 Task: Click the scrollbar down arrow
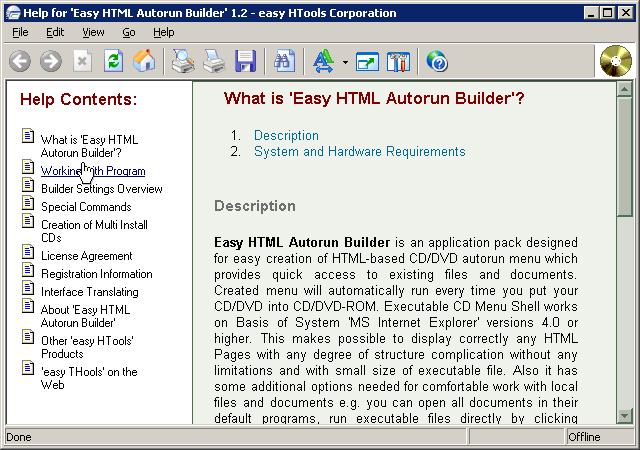tap(624, 416)
